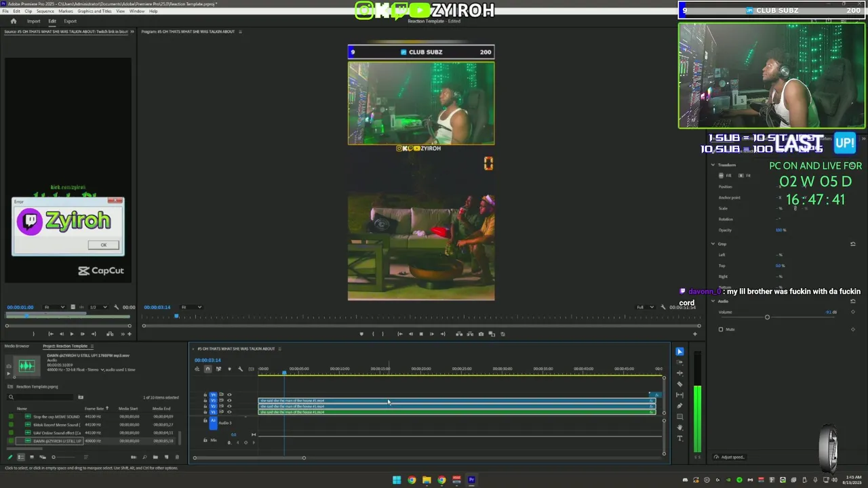The height and width of the screenshot is (488, 868).
Task: Open the Window menu
Action: point(136,11)
